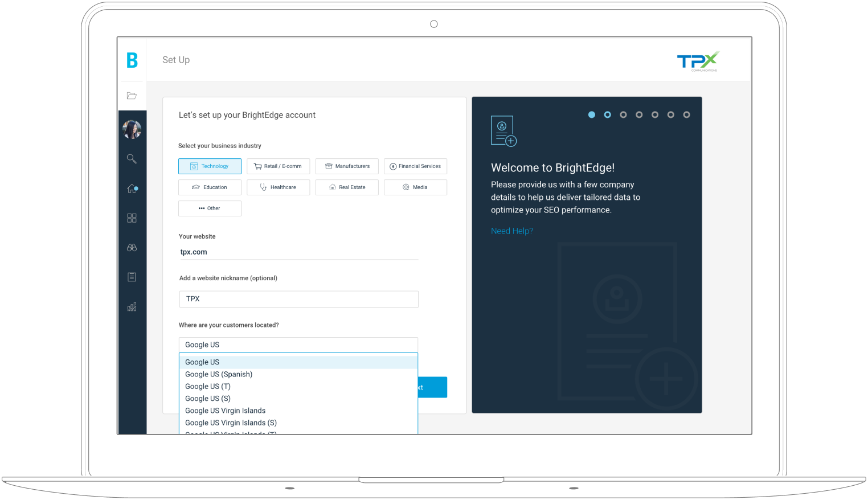Go to second onboarding step dot
The height and width of the screenshot is (500, 868).
[x=608, y=115]
